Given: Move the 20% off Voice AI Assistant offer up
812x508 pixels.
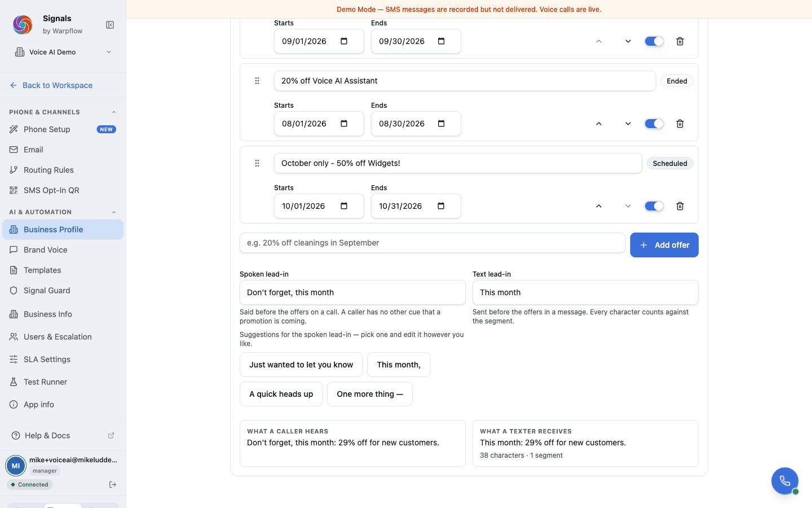Looking at the screenshot, I should (599, 124).
